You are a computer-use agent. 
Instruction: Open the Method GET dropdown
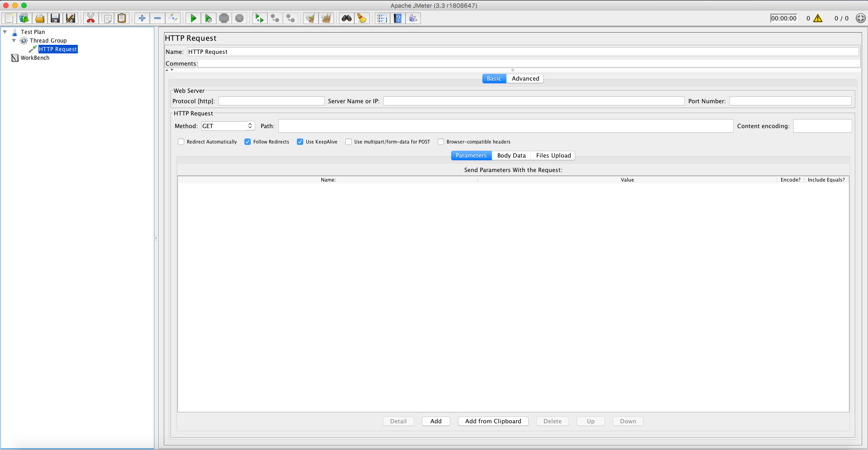point(228,126)
